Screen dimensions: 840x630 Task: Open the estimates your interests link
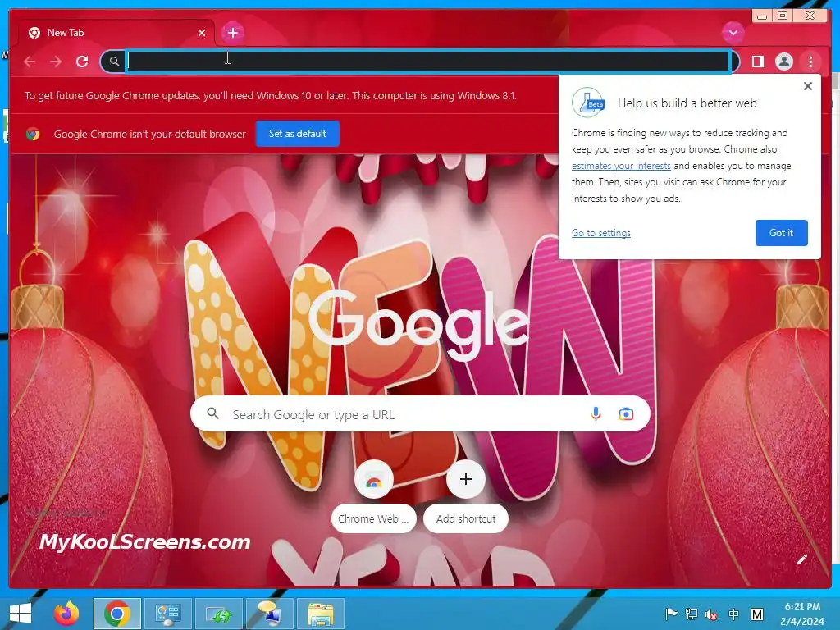(621, 166)
